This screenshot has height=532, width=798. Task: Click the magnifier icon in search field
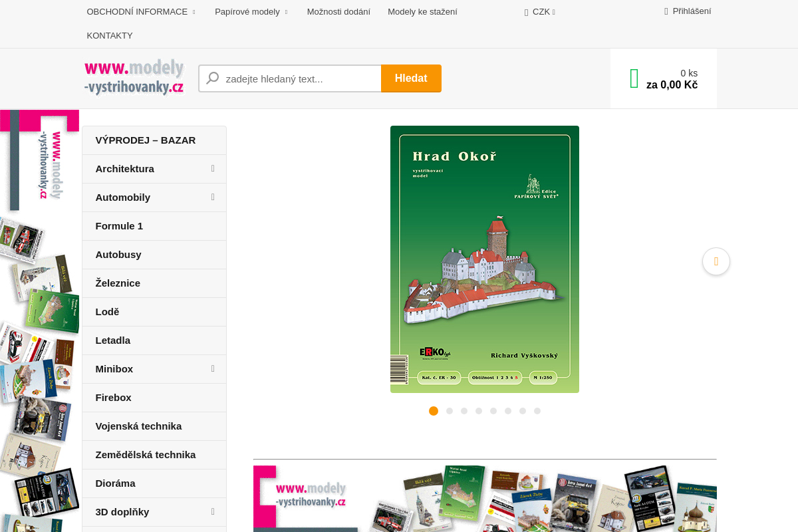tap(213, 78)
